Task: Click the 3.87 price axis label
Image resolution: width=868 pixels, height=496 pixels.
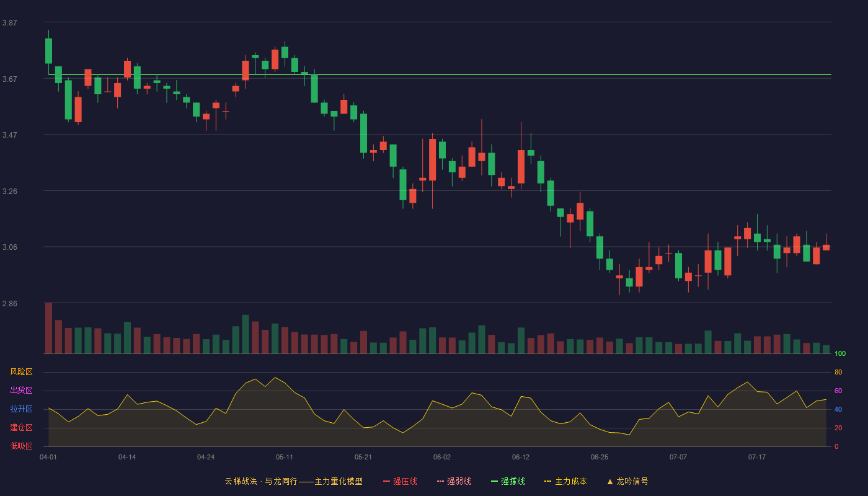Action: pyautogui.click(x=10, y=23)
